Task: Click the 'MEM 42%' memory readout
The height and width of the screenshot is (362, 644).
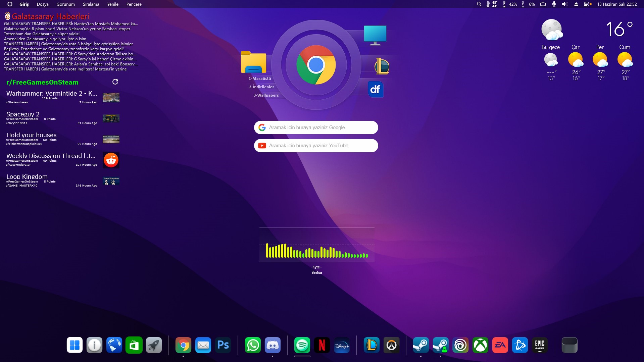Action: (x=510, y=4)
